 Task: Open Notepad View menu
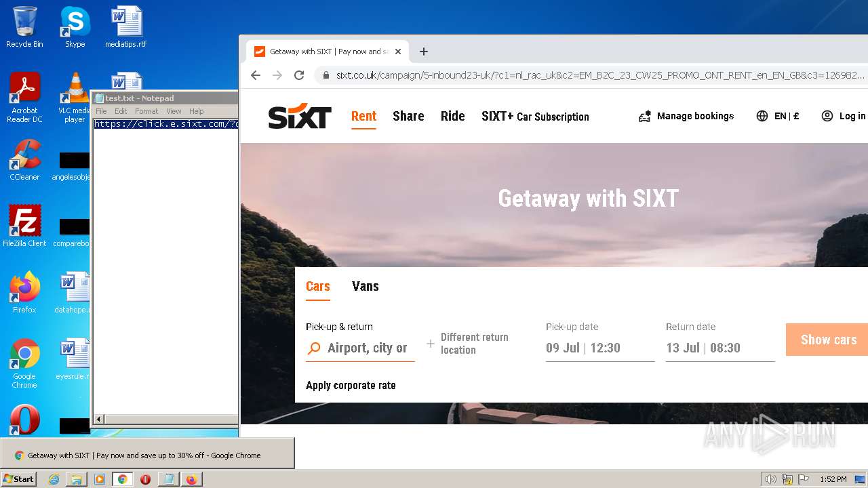pyautogui.click(x=174, y=111)
